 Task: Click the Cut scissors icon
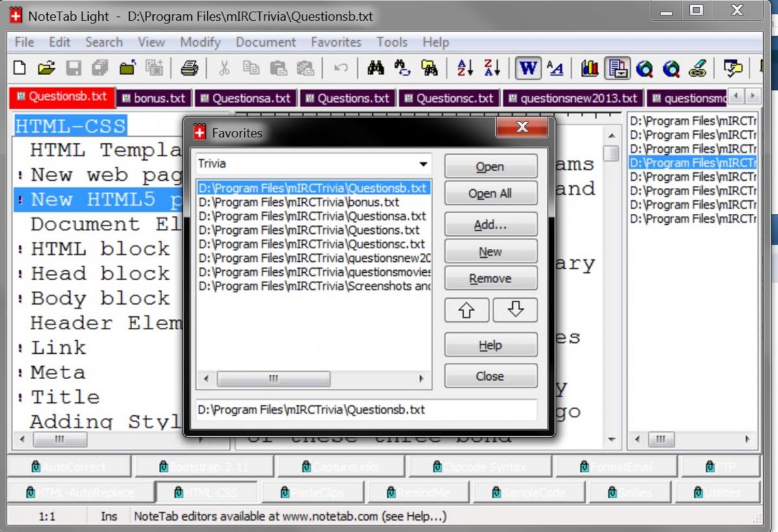pyautogui.click(x=224, y=67)
